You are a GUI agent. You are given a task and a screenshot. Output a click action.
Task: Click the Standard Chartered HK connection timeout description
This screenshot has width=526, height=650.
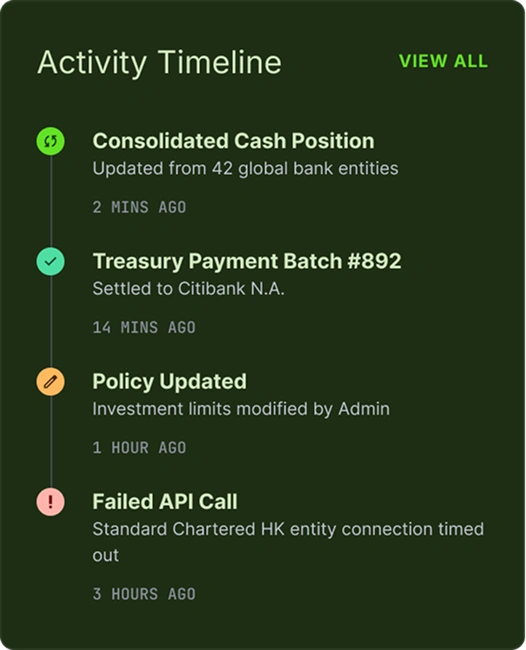pyautogui.click(x=288, y=542)
